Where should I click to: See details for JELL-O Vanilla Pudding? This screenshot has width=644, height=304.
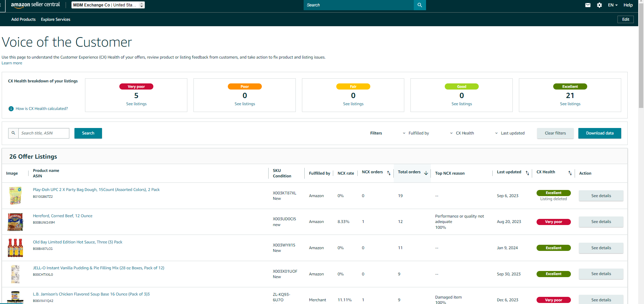pos(601,274)
